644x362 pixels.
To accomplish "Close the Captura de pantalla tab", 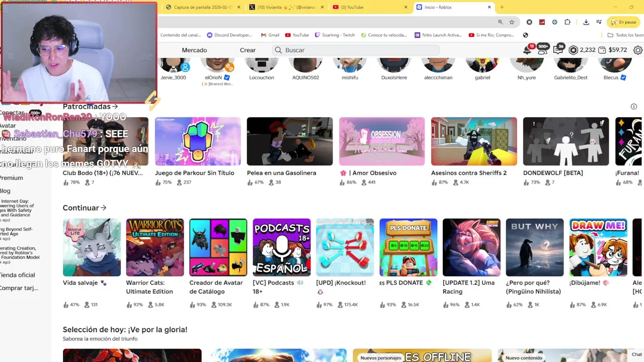I will pos(238,7).
